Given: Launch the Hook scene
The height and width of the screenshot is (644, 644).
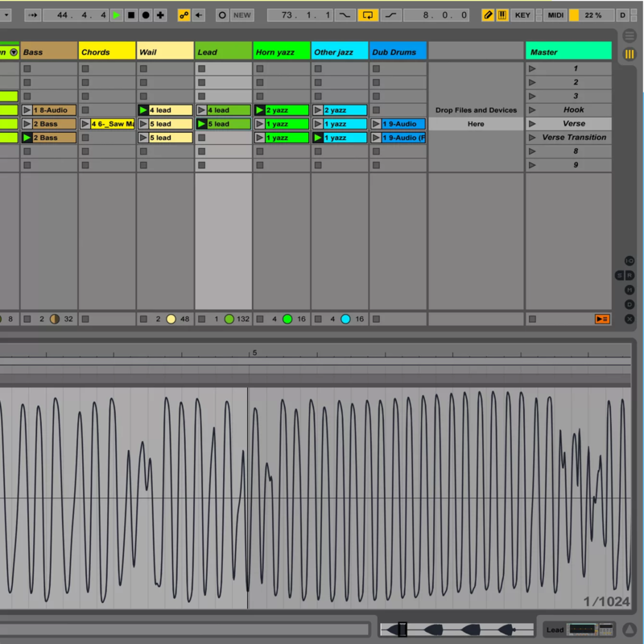Looking at the screenshot, I should click(532, 110).
